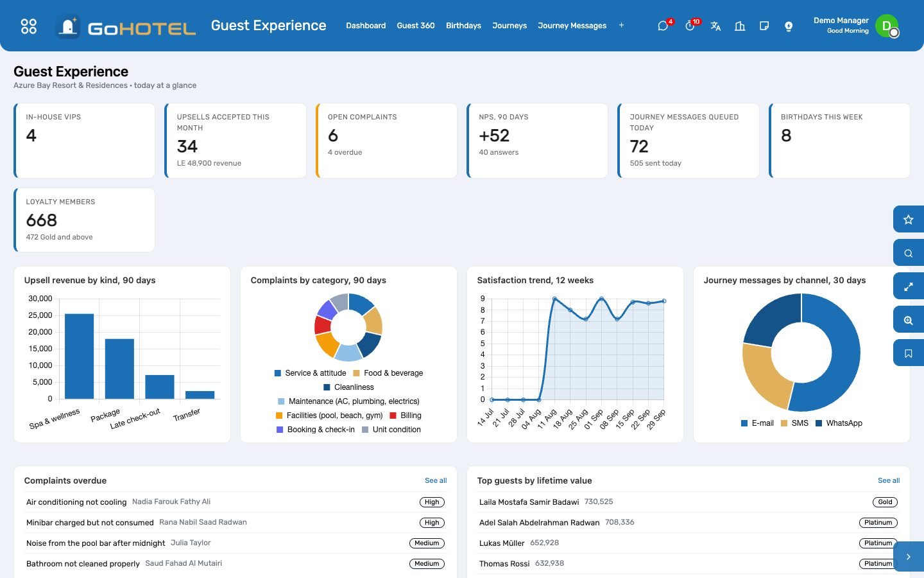Screen dimensions: 924x578
Task: Go to the Dashboard menu item
Action: point(366,26)
